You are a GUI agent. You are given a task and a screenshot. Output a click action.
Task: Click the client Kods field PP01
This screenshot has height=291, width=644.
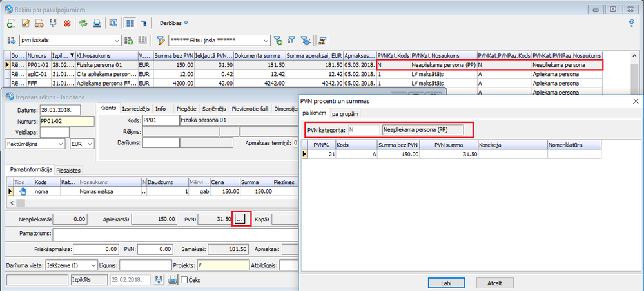pos(161,120)
